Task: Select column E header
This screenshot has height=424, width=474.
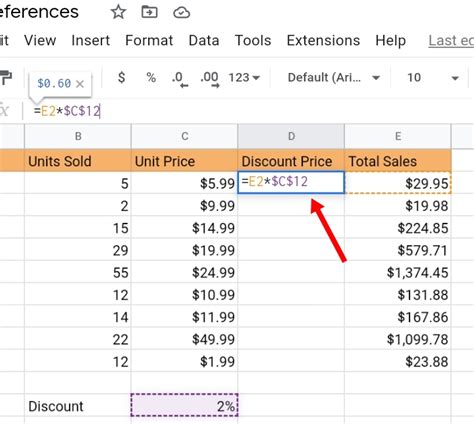Action: [398, 136]
